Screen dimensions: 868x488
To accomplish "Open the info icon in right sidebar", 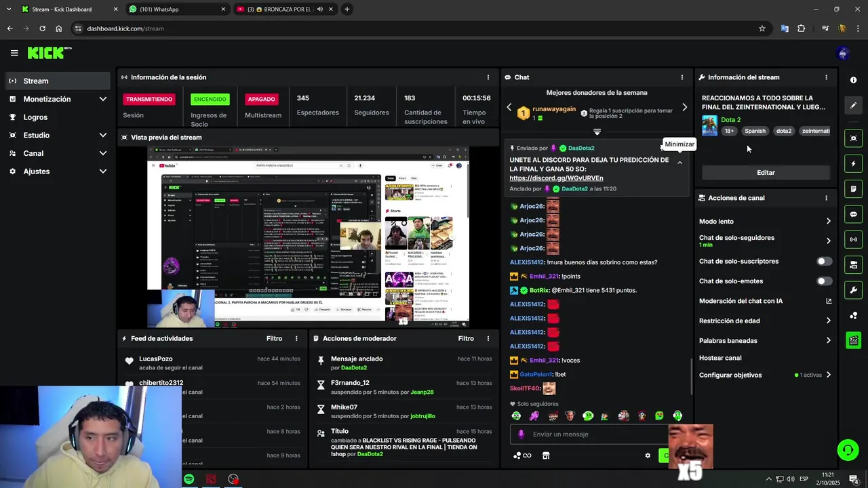I will pos(853,80).
